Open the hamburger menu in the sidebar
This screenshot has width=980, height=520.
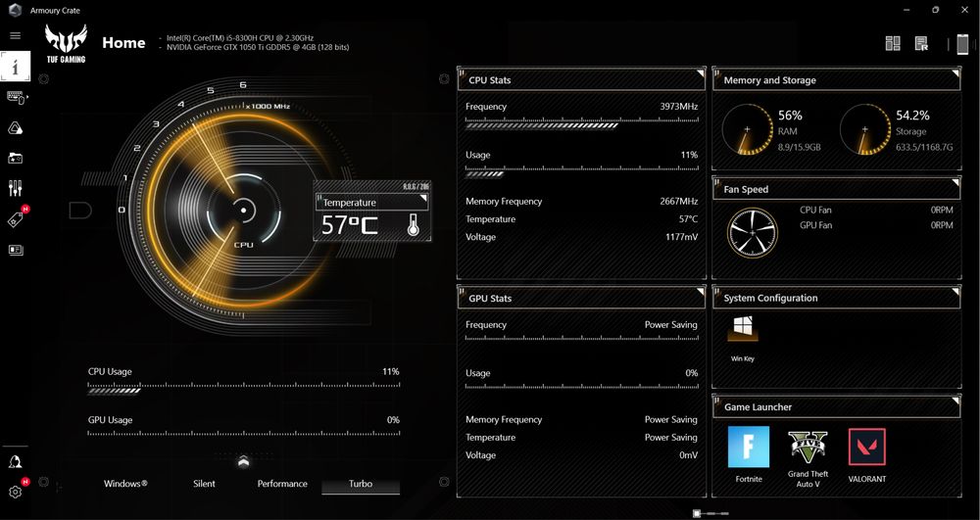point(15,36)
